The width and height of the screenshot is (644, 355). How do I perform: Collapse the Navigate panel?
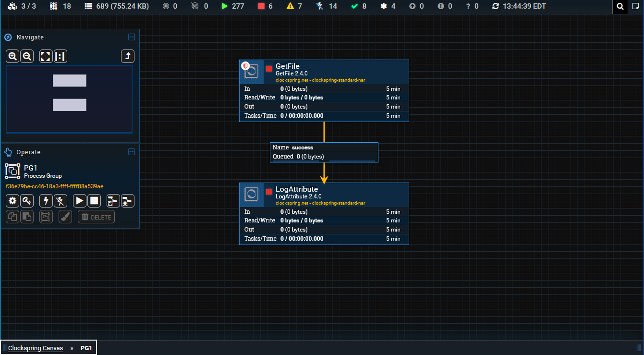click(132, 37)
